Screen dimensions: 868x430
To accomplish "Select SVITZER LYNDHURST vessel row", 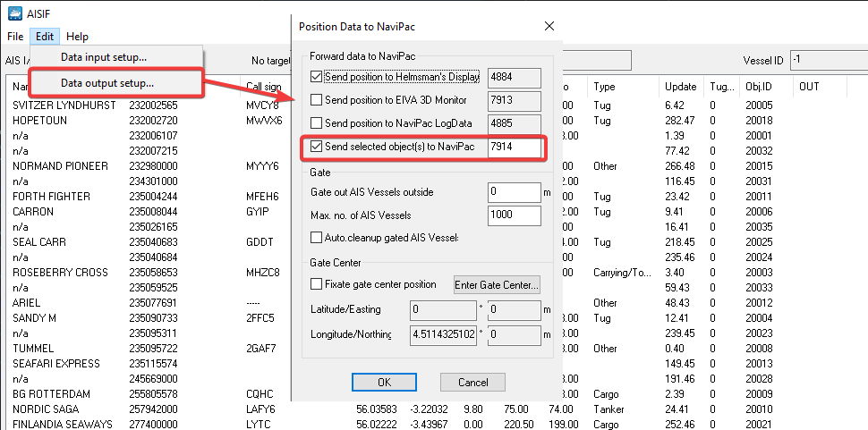I will pos(64,105).
